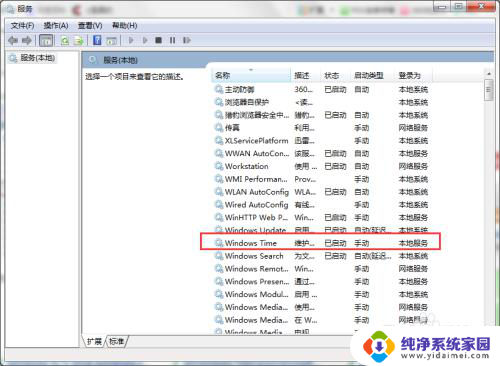Open the 查看(V) menu
Viewport: 500px width, 366px height.
click(x=90, y=26)
